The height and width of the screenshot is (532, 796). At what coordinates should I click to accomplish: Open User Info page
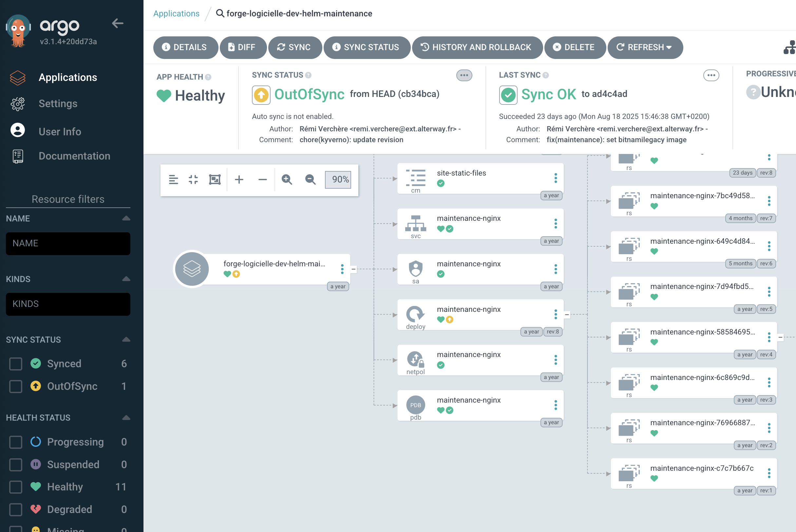[x=60, y=132]
